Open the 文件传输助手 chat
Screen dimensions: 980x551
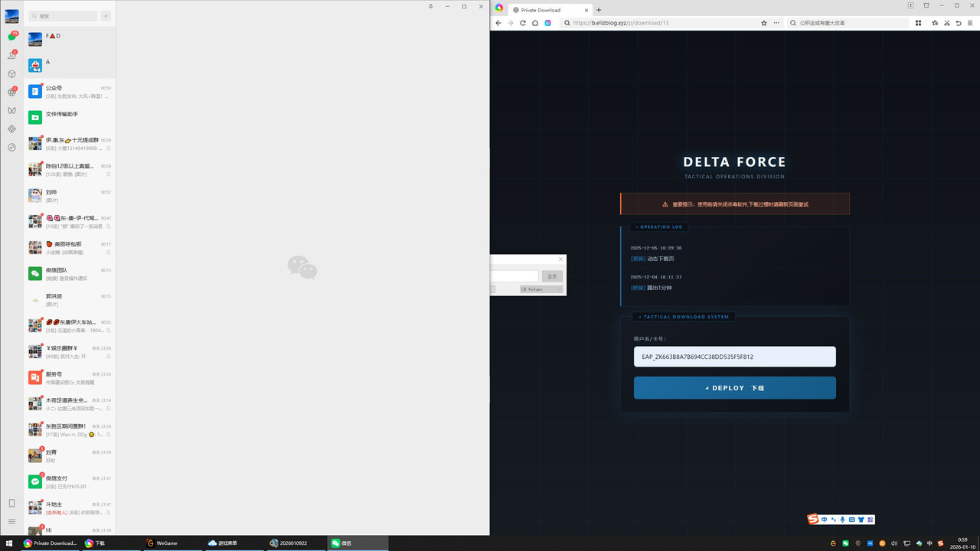(70, 117)
